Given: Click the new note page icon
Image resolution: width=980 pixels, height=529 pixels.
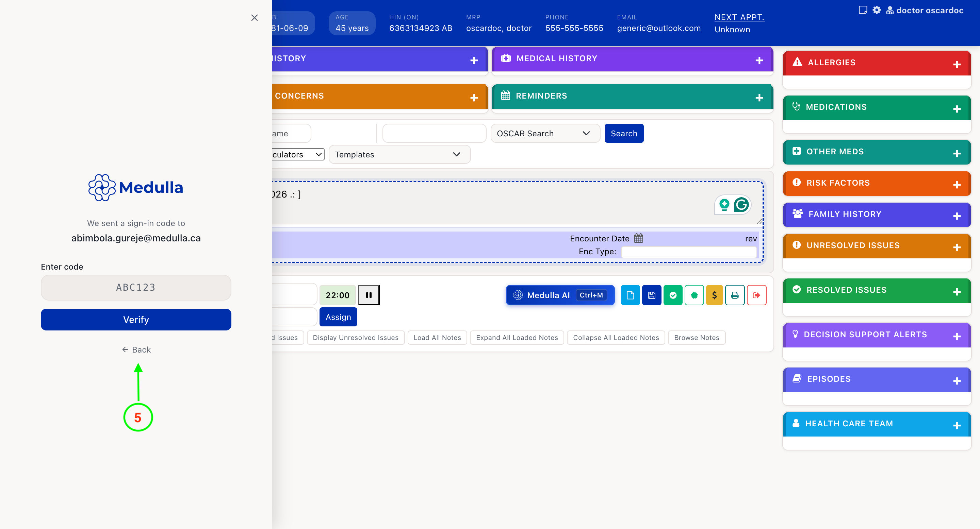Looking at the screenshot, I should pyautogui.click(x=630, y=295).
